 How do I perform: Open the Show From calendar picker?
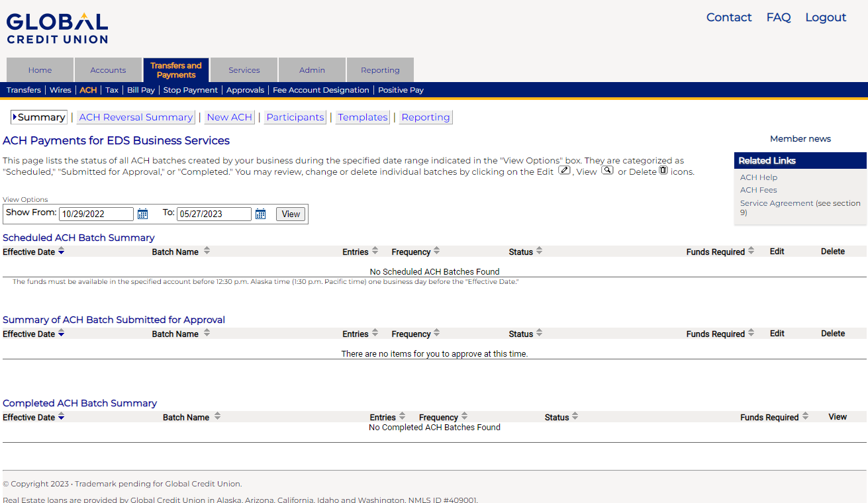click(142, 214)
